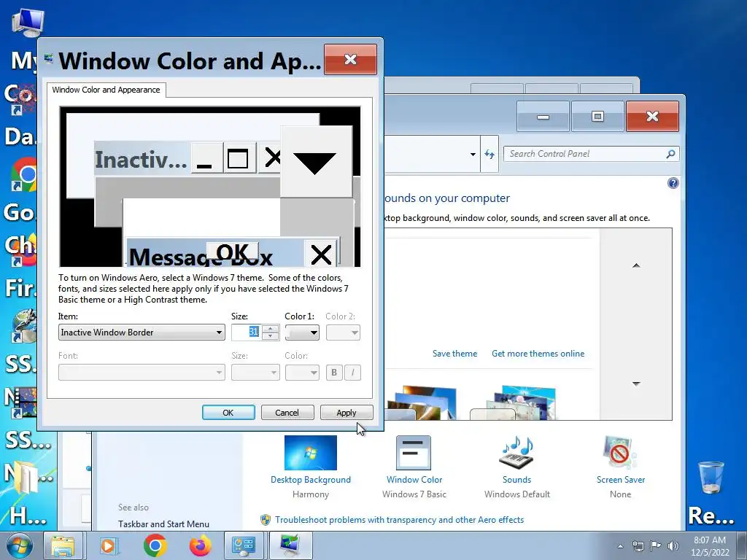Click OK in Window Color dialog
Viewport: 747px width, 560px height.
[228, 413]
